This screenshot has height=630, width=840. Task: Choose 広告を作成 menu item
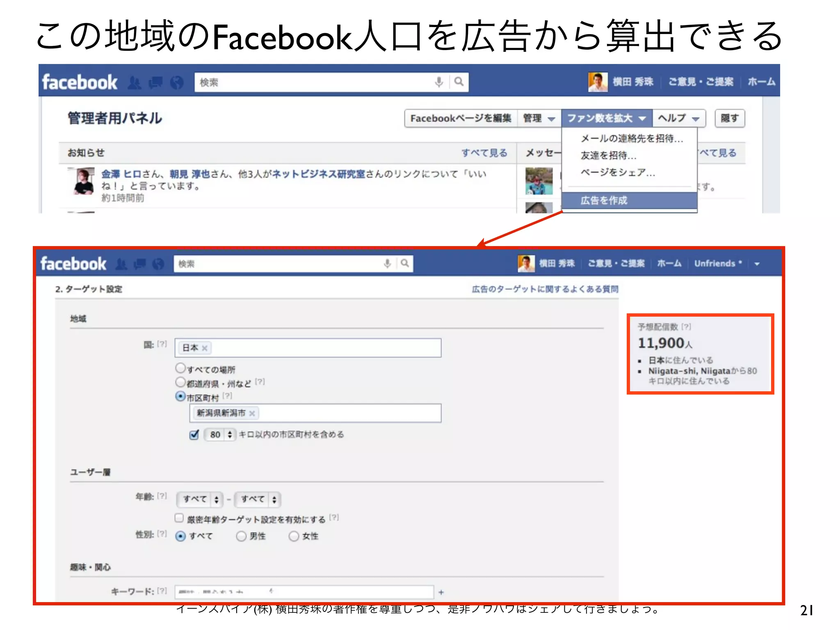[630, 201]
